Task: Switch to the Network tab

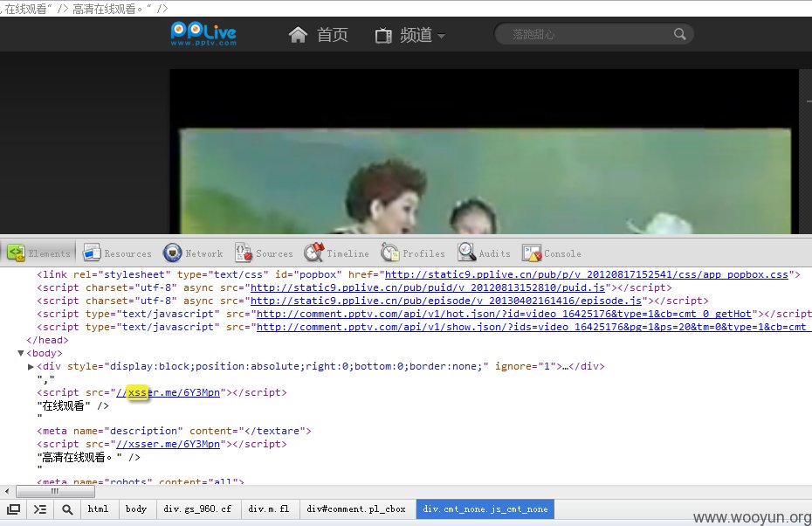Action: (193, 253)
